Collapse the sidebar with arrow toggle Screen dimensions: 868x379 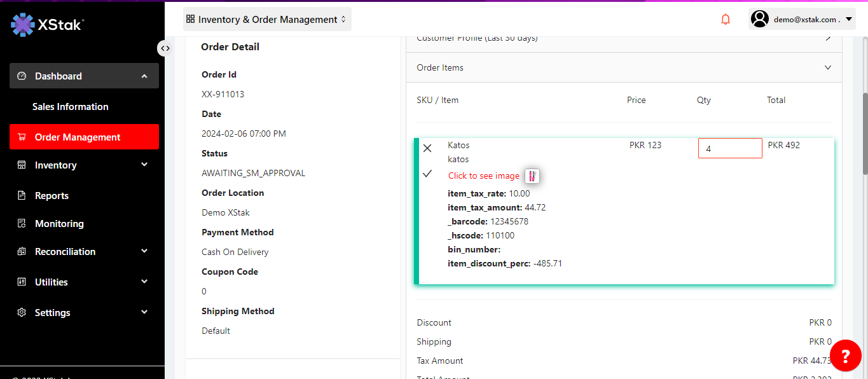click(x=165, y=48)
